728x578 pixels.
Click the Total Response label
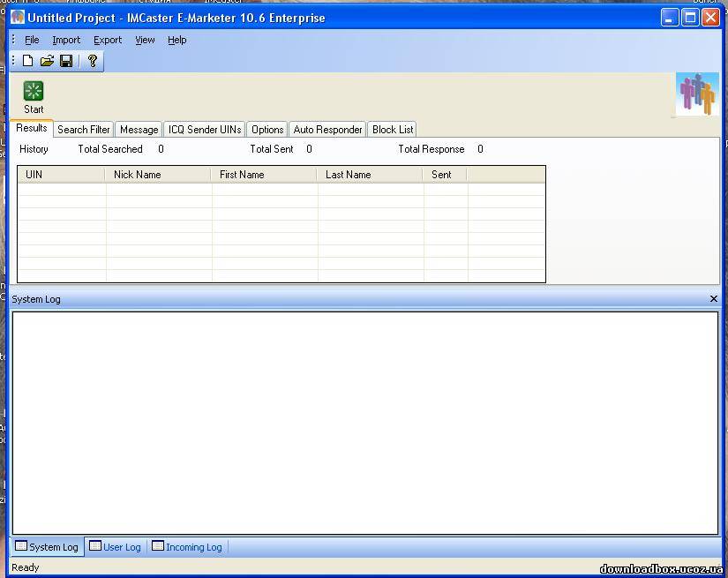(432, 149)
